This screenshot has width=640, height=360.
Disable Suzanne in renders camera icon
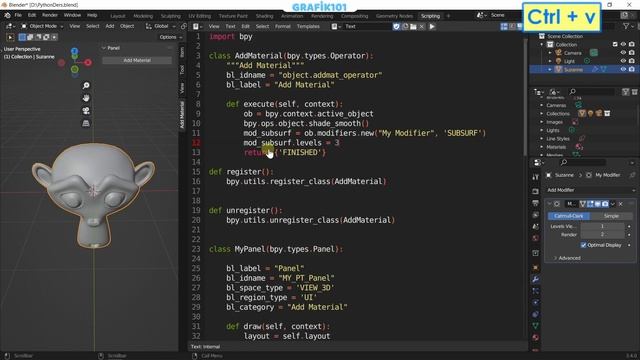point(632,69)
